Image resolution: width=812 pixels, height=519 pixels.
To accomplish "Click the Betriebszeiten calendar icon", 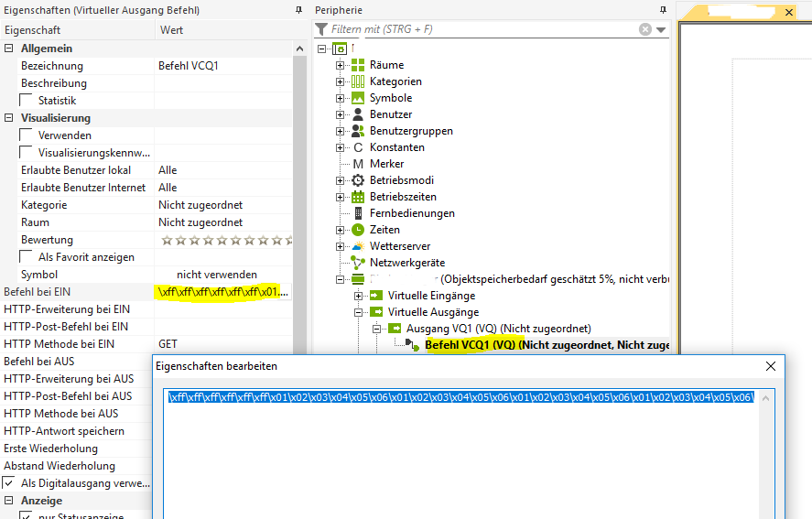I will 358,197.
